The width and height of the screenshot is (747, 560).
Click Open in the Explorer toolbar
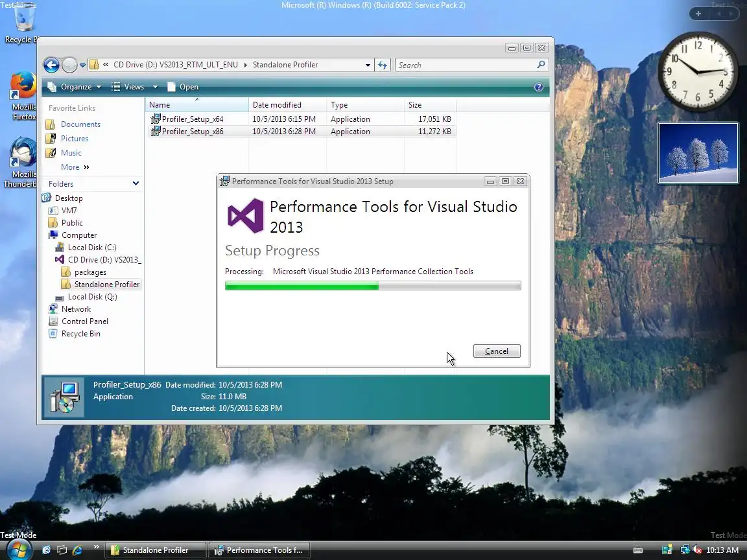tap(183, 87)
